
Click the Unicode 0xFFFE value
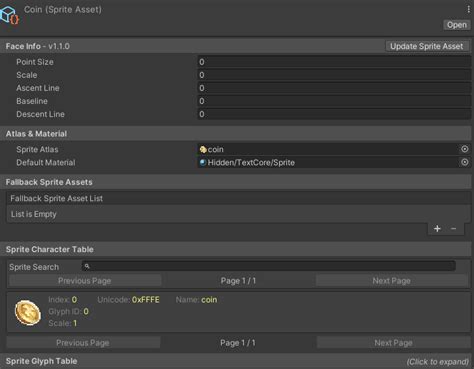coord(146,300)
